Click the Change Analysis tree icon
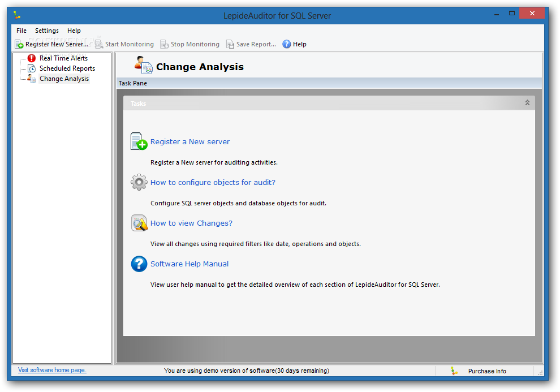The height and width of the screenshot is (392, 560). coord(32,79)
